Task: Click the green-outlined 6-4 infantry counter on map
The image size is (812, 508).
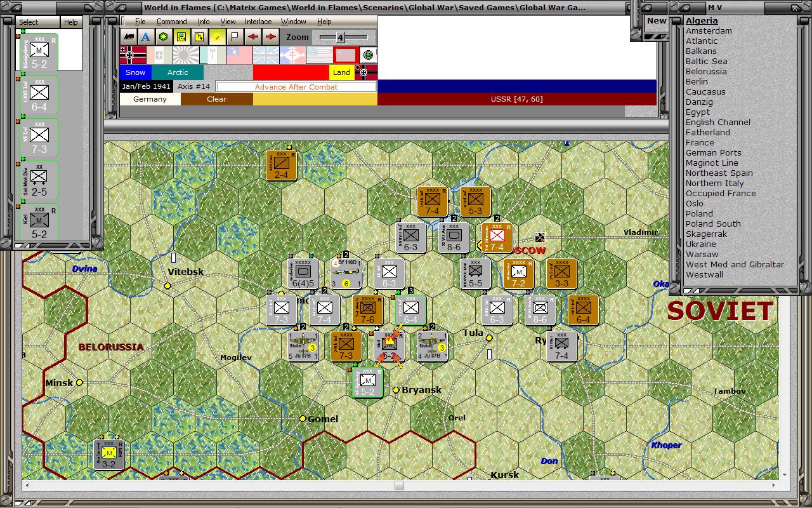Action: (x=410, y=310)
